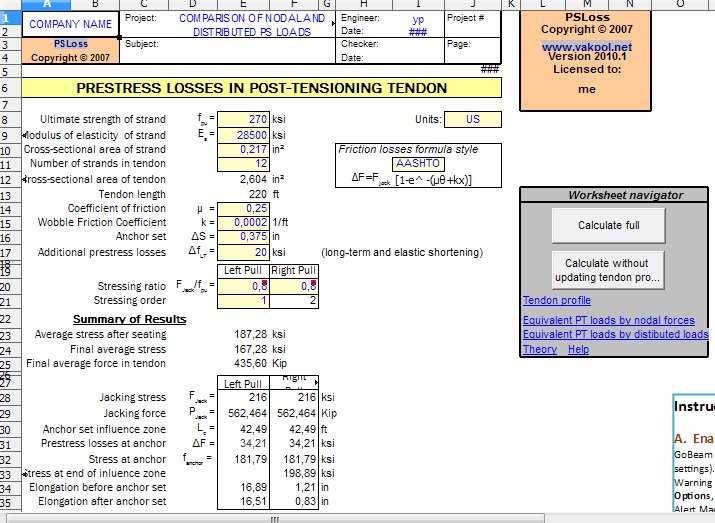Image resolution: width=715 pixels, height=523 pixels.
Task: Select the Units cell showing US
Action: [x=473, y=119]
